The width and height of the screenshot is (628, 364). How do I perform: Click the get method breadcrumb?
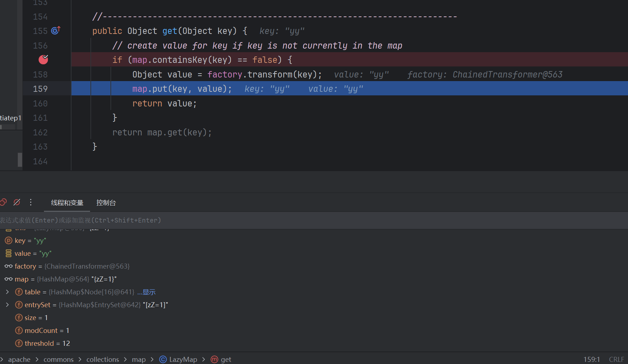[226, 359]
